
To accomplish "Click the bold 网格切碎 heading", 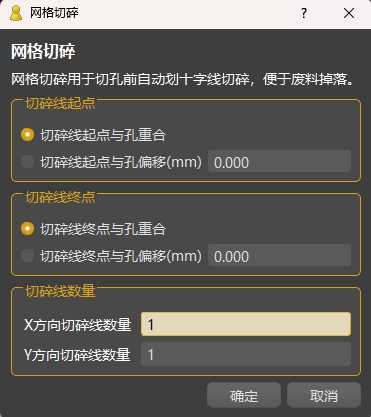I will (x=43, y=52).
